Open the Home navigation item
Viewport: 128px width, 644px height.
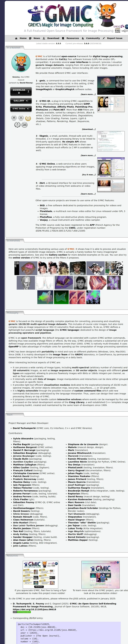pos(21,38)
